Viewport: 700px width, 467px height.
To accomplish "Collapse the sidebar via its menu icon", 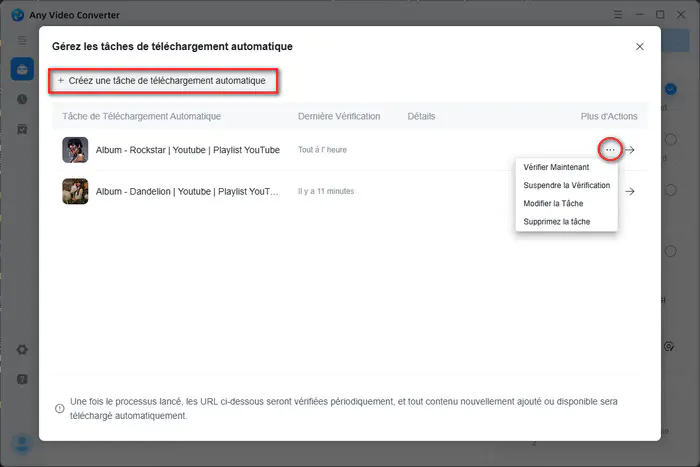I will coord(22,41).
